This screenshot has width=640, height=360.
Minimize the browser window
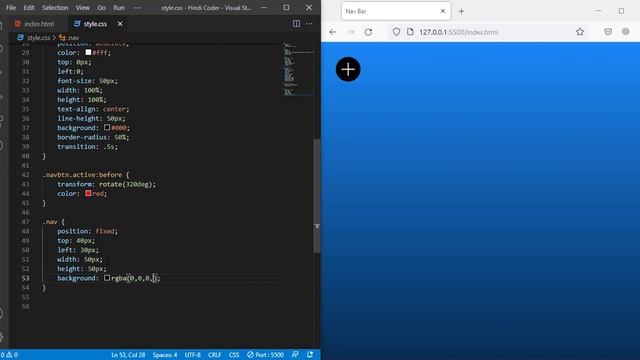598,11
